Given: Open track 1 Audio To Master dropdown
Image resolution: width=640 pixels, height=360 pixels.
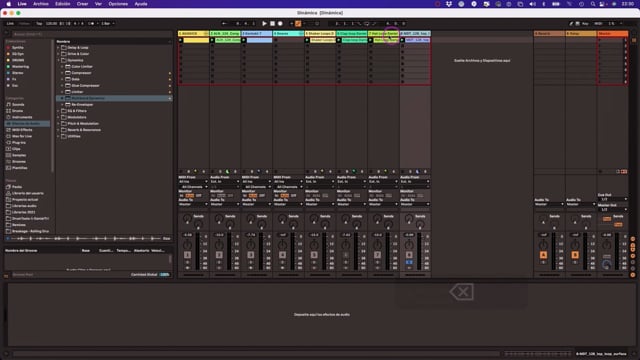Looking at the screenshot, I should [193, 204].
